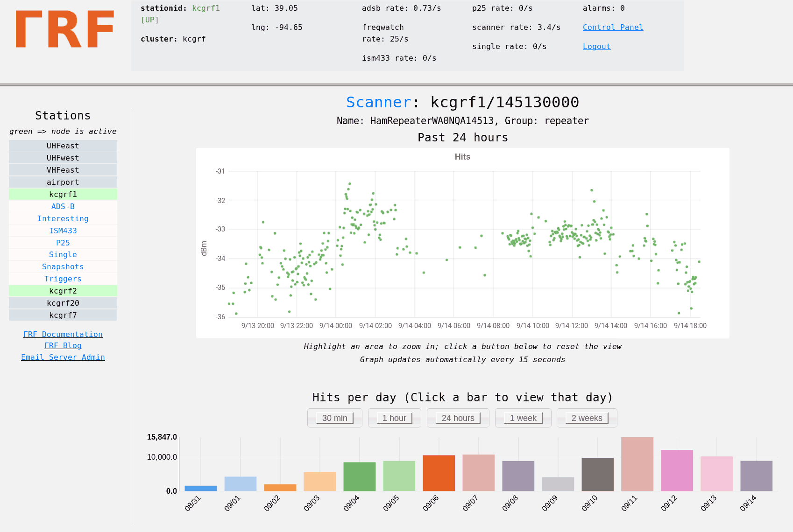Open the Interesting submenu item

pyautogui.click(x=63, y=218)
